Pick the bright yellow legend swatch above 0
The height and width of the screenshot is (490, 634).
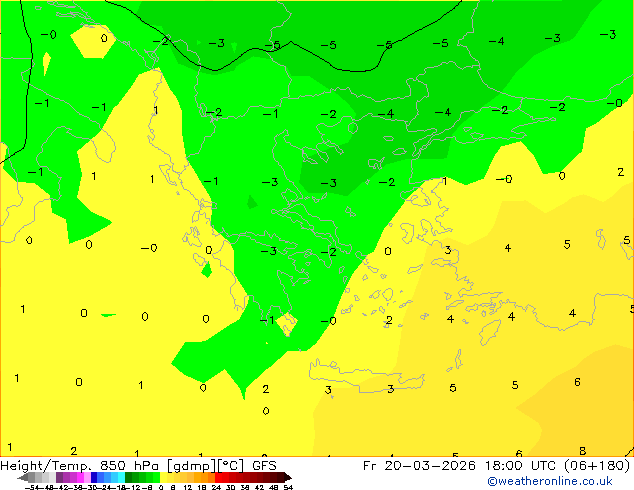pyautogui.click(x=164, y=477)
